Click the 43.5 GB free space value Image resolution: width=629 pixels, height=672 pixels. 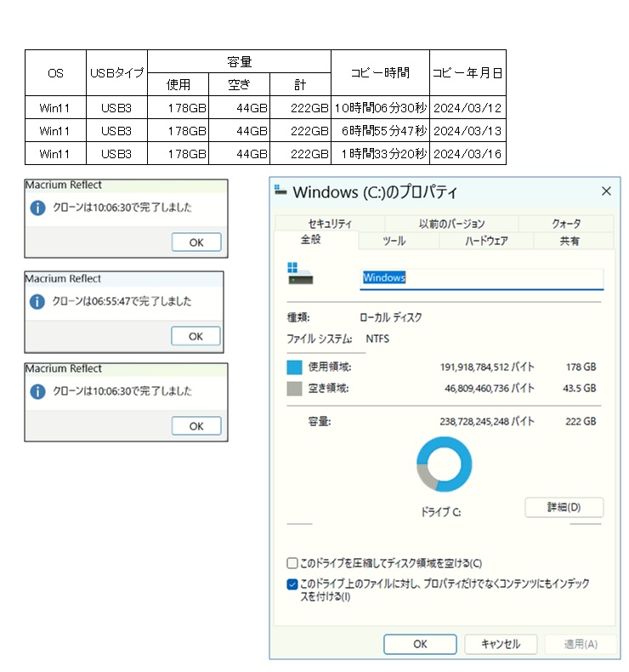pos(580,388)
